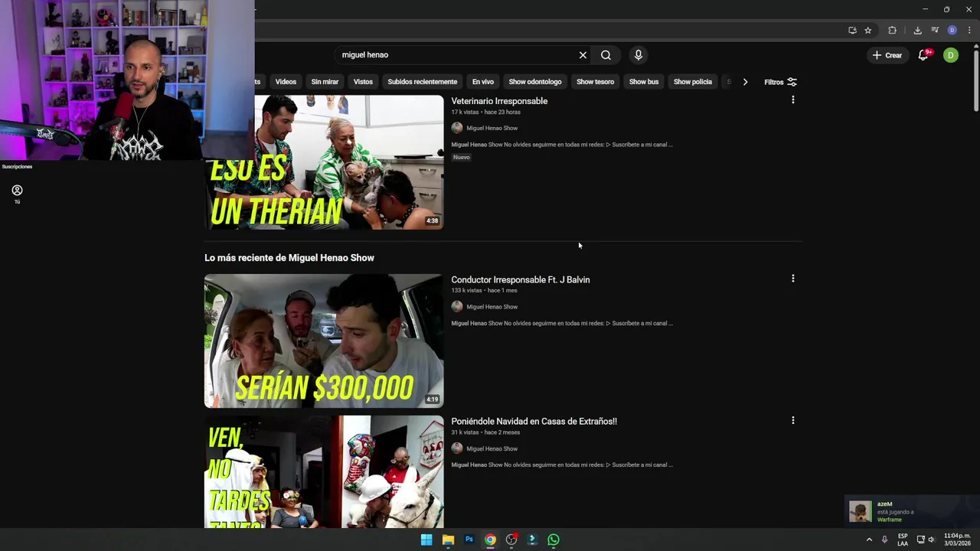980x551 pixels.
Task: Open Photoshop from taskbar
Action: click(469, 540)
